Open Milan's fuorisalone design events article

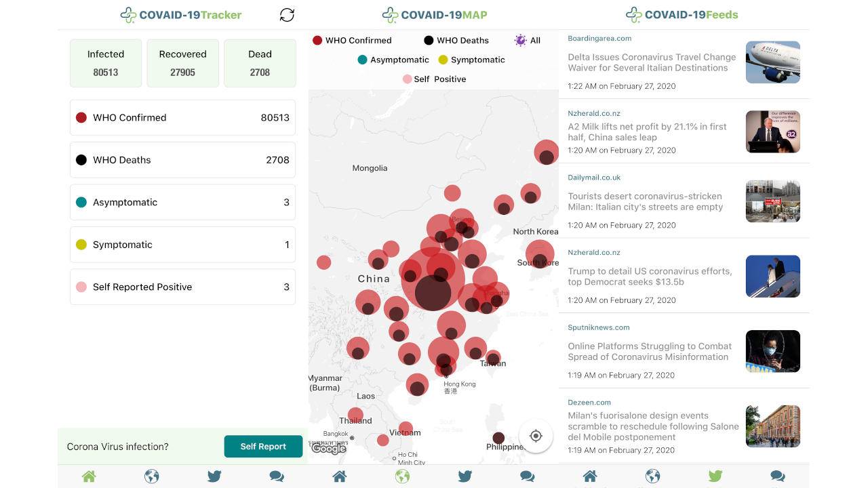[x=684, y=426]
